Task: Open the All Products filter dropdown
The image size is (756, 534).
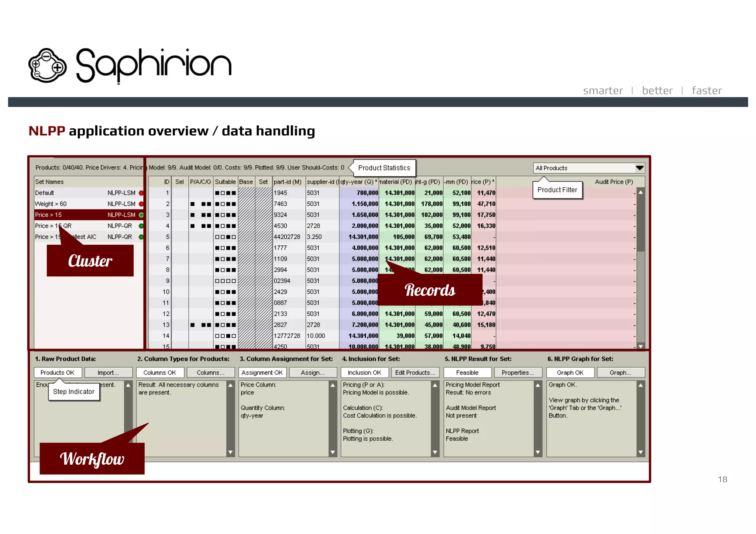Action: [x=584, y=168]
